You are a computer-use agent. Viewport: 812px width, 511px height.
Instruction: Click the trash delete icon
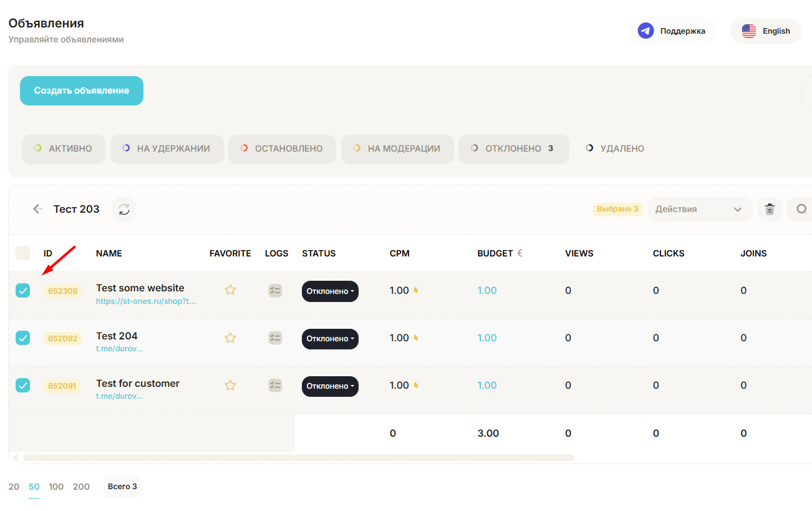(770, 209)
